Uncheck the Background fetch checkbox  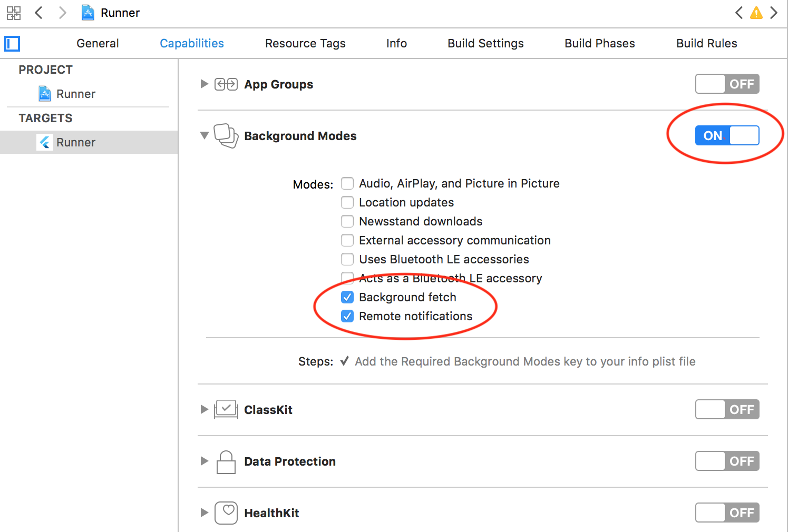[347, 297]
